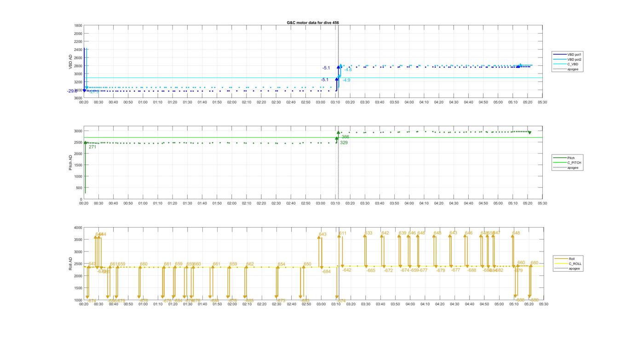
Task: Click the '271' pitch data label
Action: (92, 147)
